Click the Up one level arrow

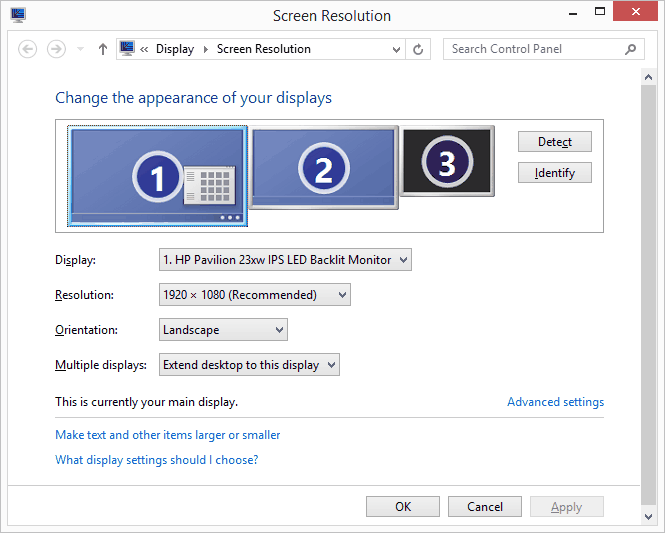coord(102,49)
